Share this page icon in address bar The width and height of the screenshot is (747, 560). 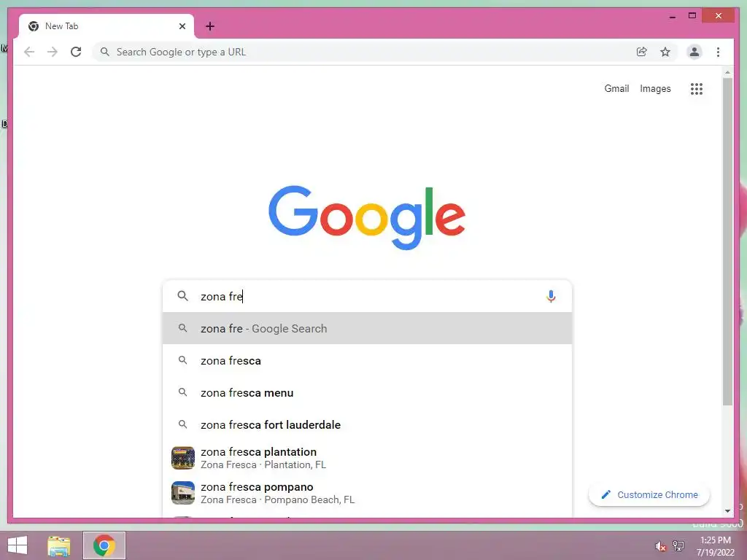tap(642, 52)
